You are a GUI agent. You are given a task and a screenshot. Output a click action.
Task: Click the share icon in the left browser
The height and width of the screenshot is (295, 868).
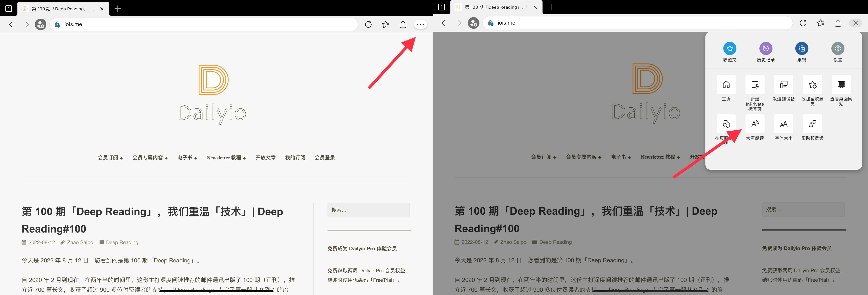pyautogui.click(x=403, y=24)
